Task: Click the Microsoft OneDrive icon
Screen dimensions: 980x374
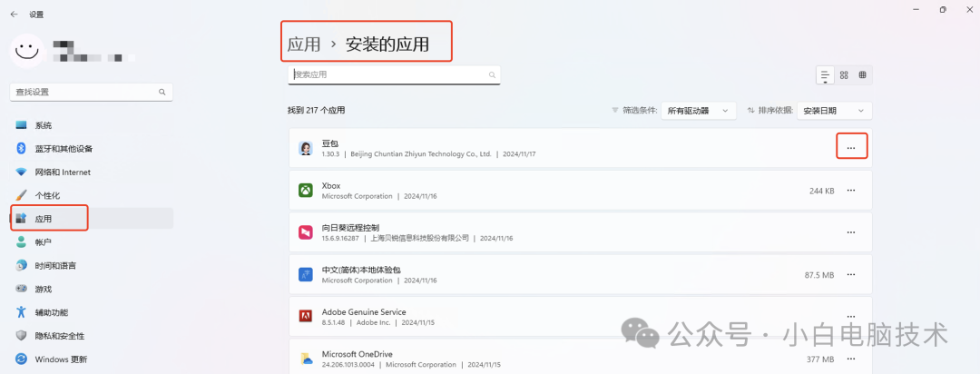Action: click(306, 359)
